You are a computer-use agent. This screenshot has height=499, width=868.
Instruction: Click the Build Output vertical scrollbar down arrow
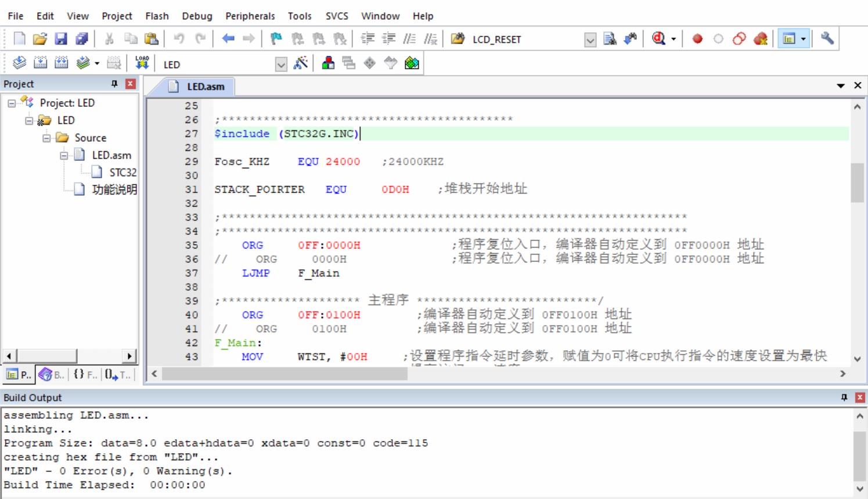860,489
